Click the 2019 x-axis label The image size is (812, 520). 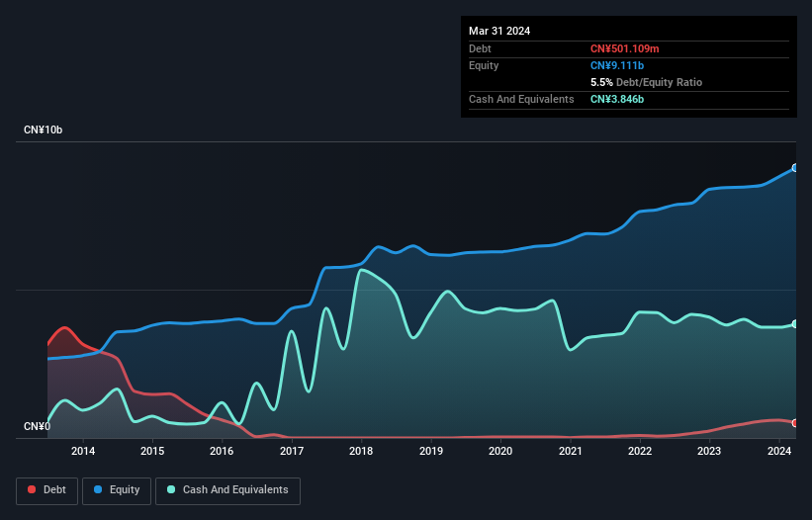pos(431,451)
